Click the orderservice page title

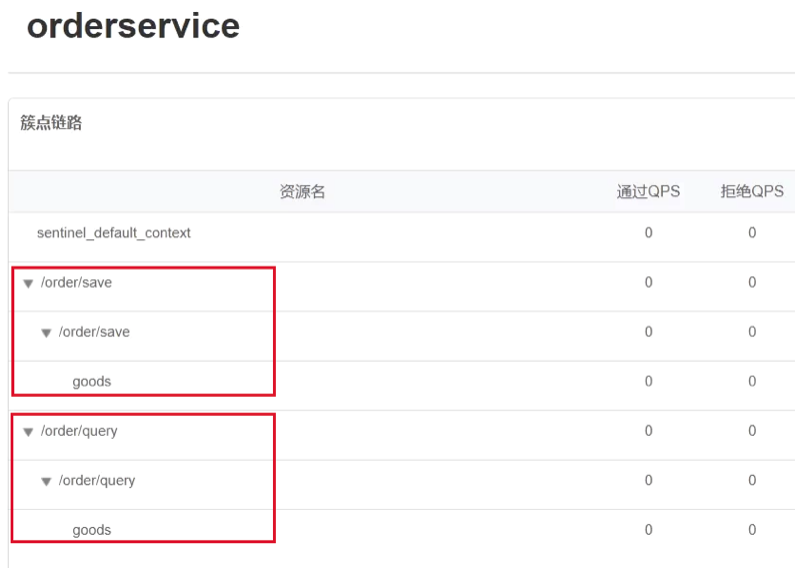pyautogui.click(x=133, y=25)
